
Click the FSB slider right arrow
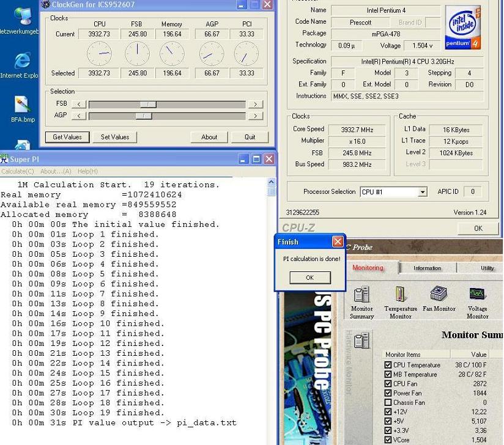pyautogui.click(x=256, y=104)
